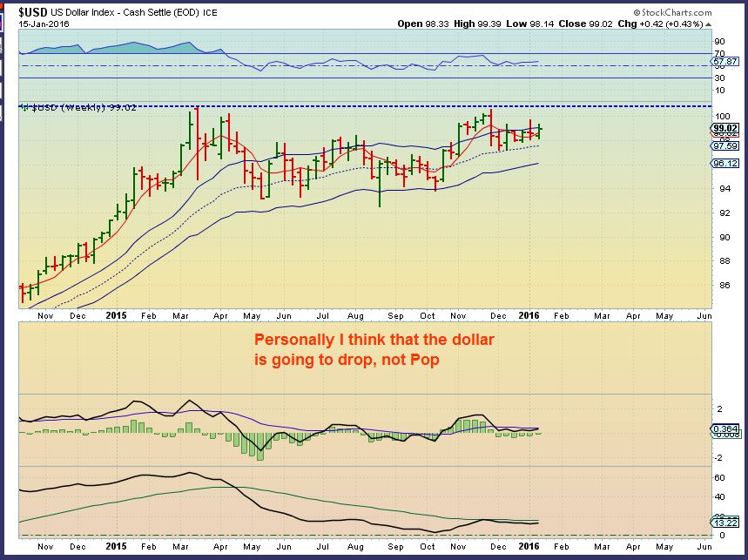Click the 2015 year label on bottom indicator axis
This screenshot has width=748, height=560.
pyautogui.click(x=116, y=546)
